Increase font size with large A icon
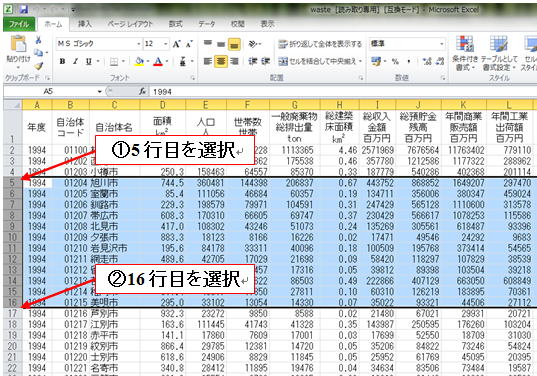 [x=177, y=44]
